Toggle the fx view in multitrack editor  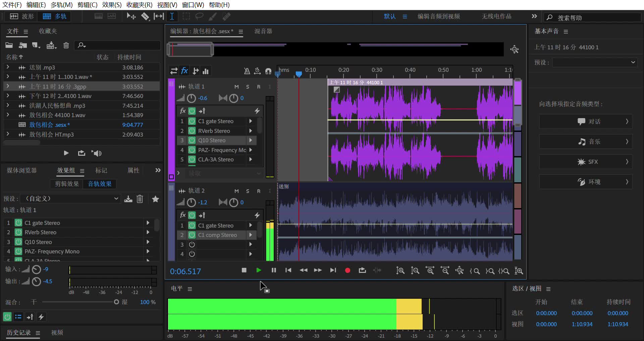(184, 71)
